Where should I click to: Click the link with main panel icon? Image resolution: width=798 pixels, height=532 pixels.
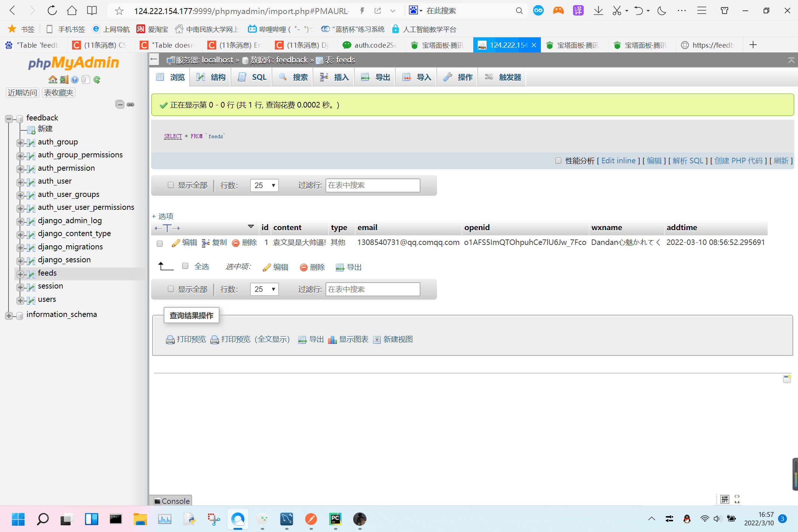click(x=130, y=105)
